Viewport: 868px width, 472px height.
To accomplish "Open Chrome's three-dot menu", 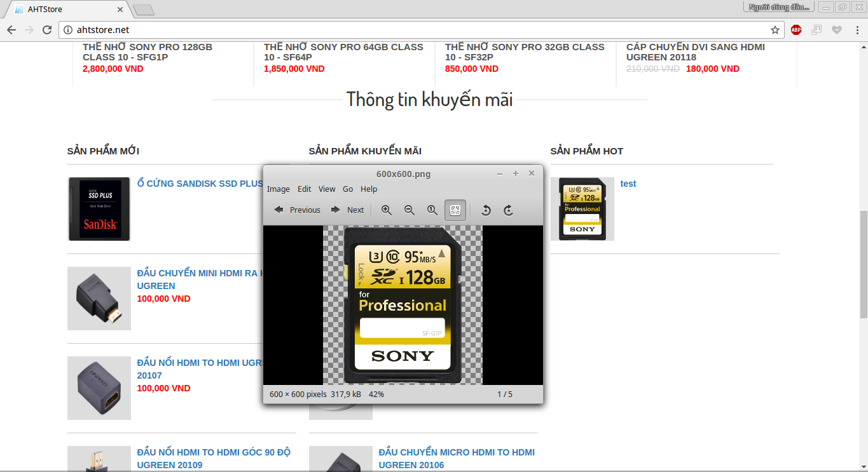I will [856, 30].
